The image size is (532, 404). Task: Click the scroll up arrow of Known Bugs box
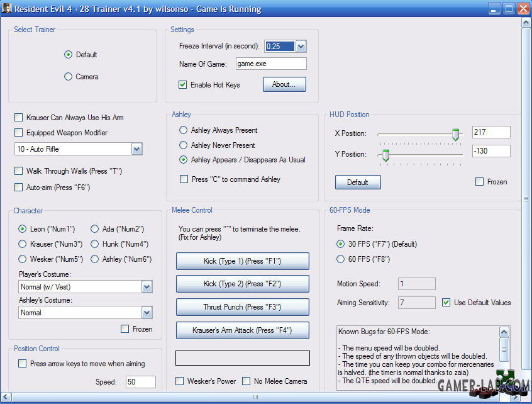click(504, 332)
